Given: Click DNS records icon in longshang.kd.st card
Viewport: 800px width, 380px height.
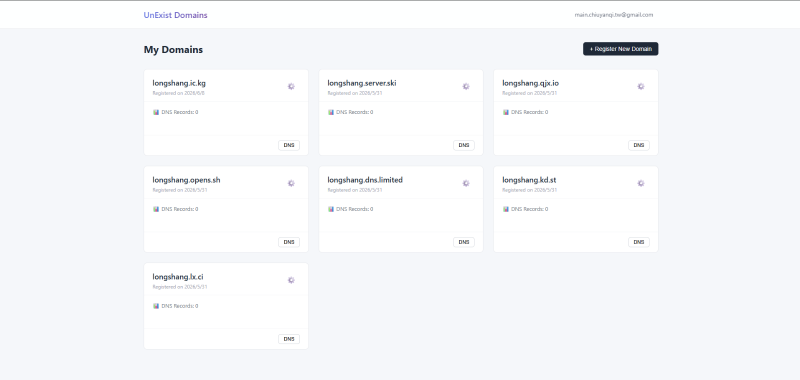Looking at the screenshot, I should pos(506,209).
